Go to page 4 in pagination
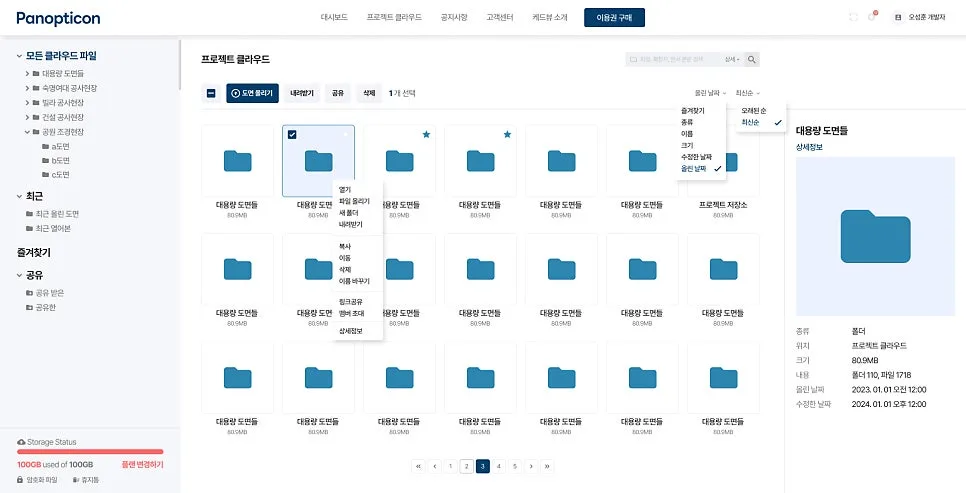 [499, 467]
